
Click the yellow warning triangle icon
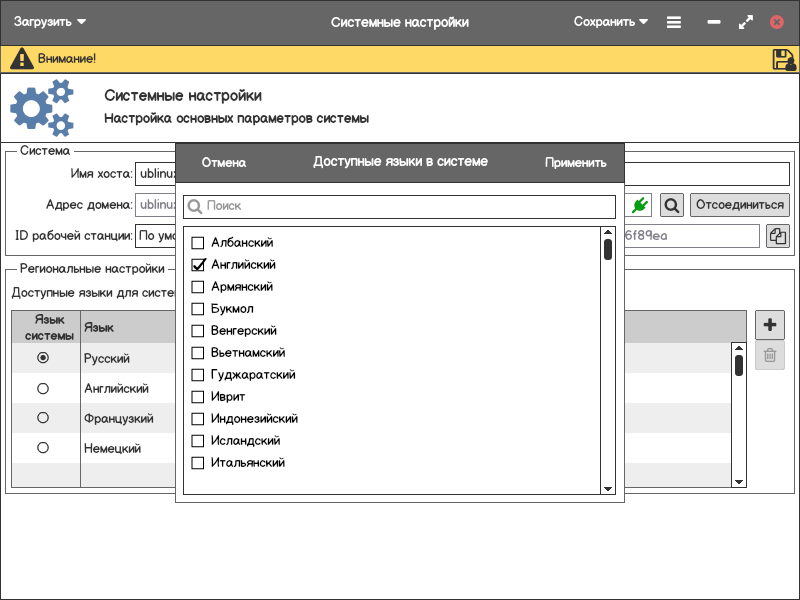click(x=22, y=59)
